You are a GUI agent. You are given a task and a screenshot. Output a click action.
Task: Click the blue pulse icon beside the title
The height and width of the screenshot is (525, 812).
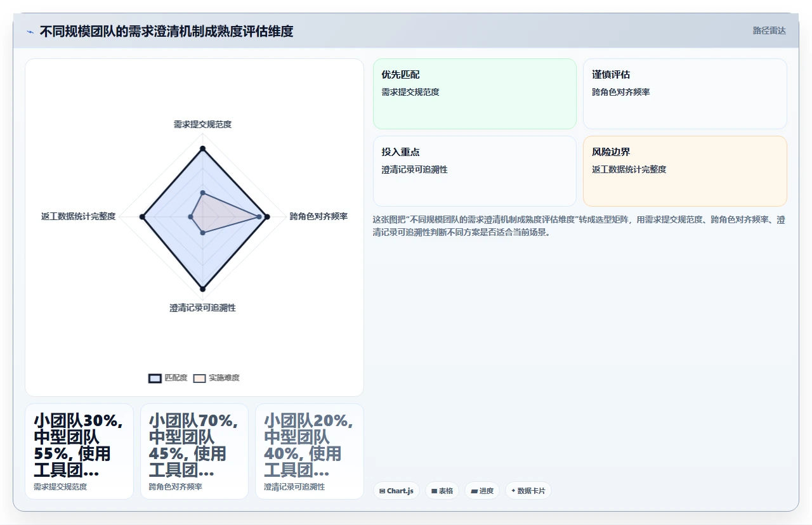click(x=30, y=32)
